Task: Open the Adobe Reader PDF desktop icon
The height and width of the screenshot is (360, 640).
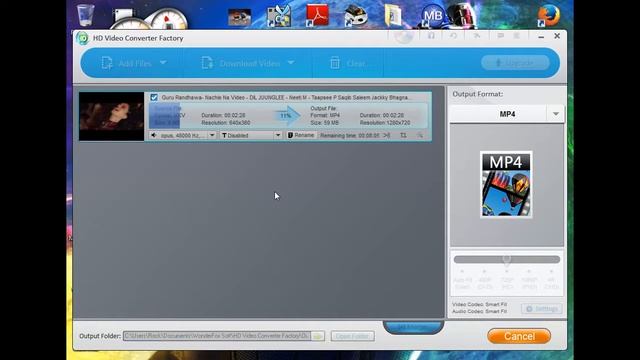Action: [317, 15]
